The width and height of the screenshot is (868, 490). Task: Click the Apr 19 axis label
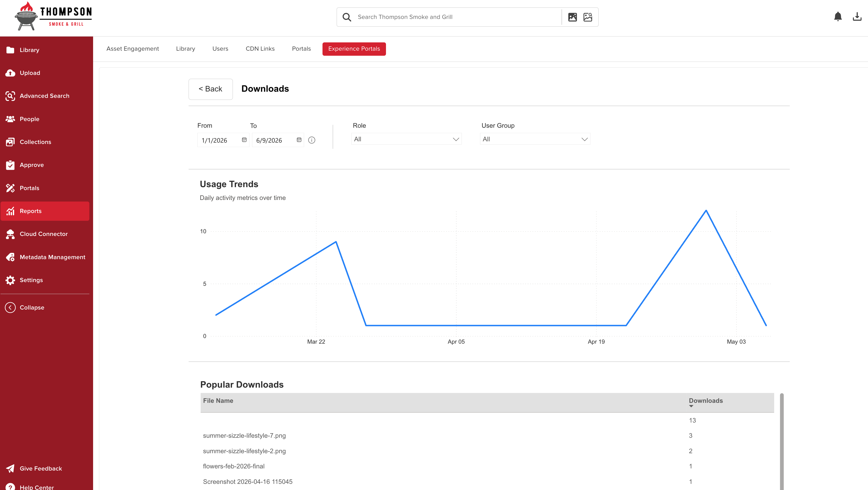596,342
